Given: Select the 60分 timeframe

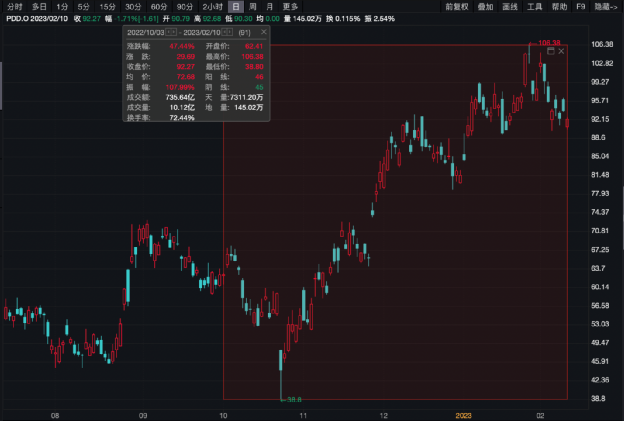Looking at the screenshot, I should point(159,6).
